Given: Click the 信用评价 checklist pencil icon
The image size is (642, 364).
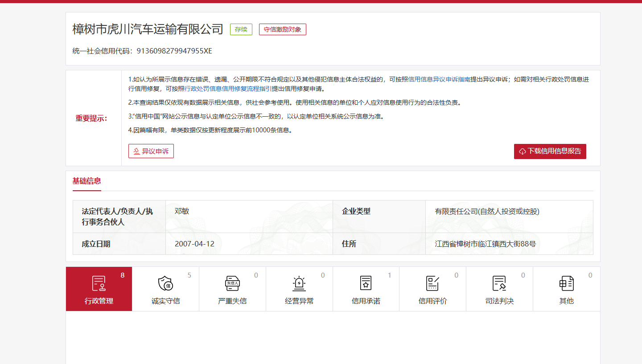Looking at the screenshot, I should [432, 283].
